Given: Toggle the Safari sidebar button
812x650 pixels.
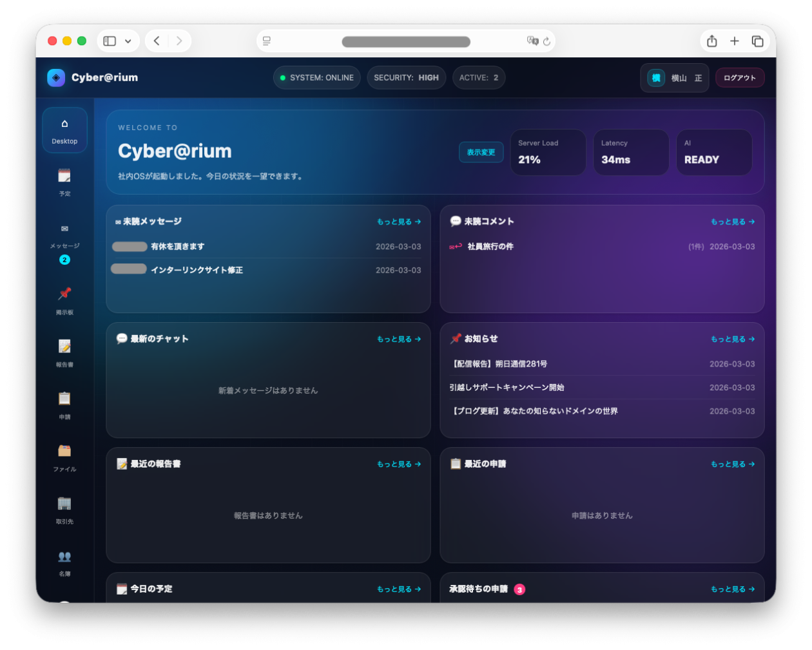Looking at the screenshot, I should (110, 41).
